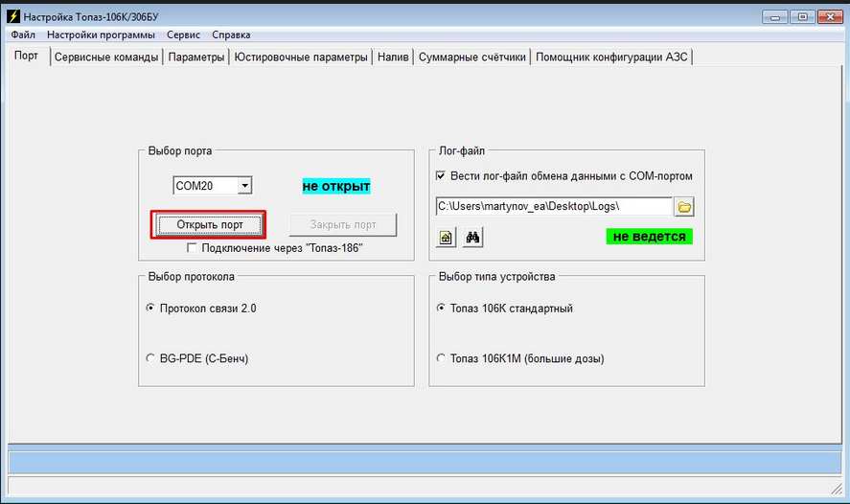The height and width of the screenshot is (504, 850).
Task: Open the Сервис menu
Action: (x=183, y=34)
